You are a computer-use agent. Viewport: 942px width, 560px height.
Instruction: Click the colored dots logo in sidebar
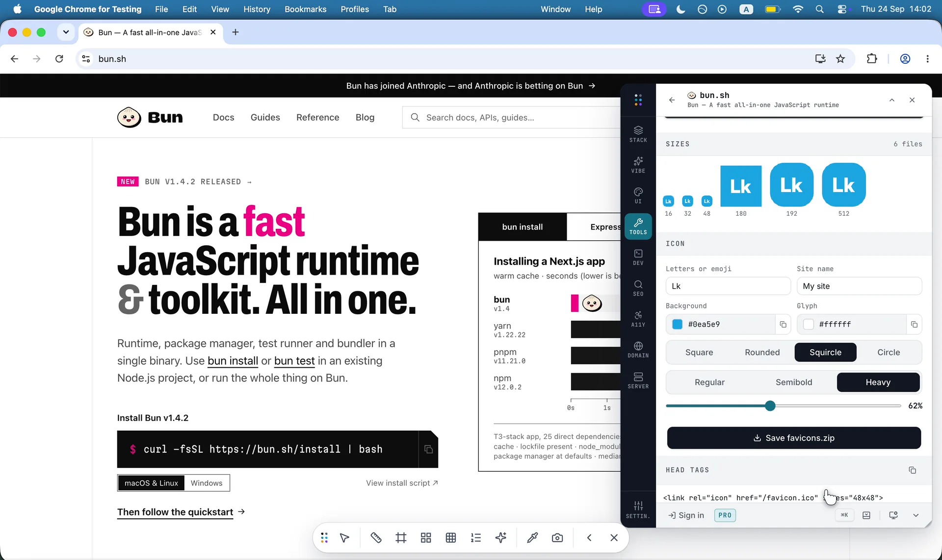coord(638,100)
